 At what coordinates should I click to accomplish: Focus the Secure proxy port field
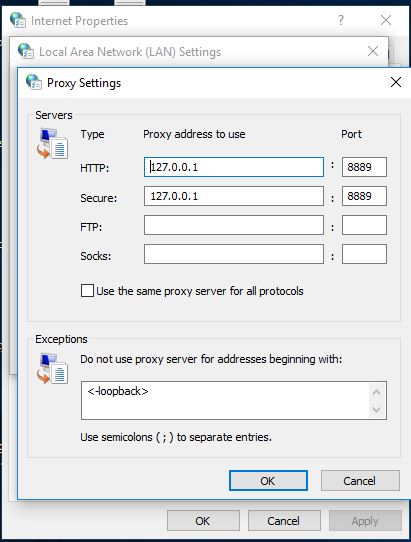[x=364, y=196]
